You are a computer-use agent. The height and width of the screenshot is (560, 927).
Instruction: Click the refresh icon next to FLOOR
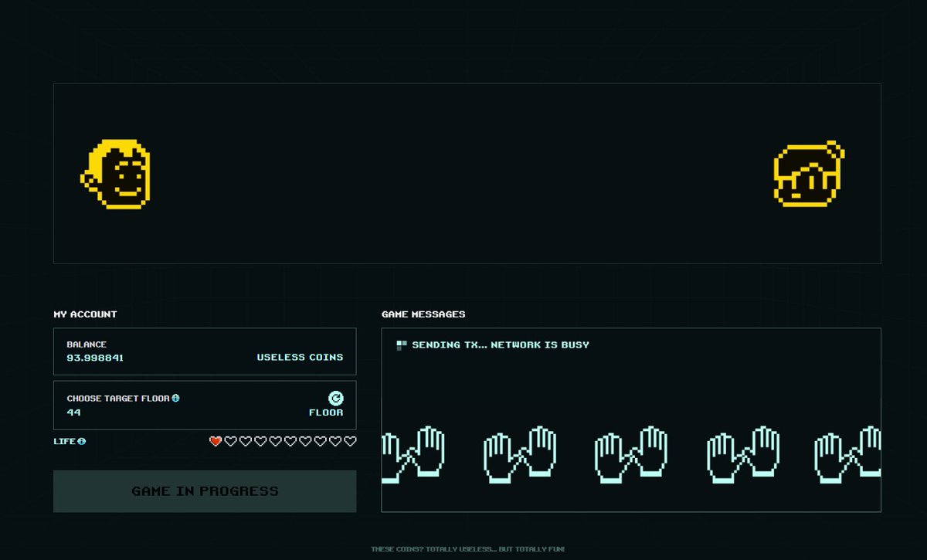click(336, 399)
